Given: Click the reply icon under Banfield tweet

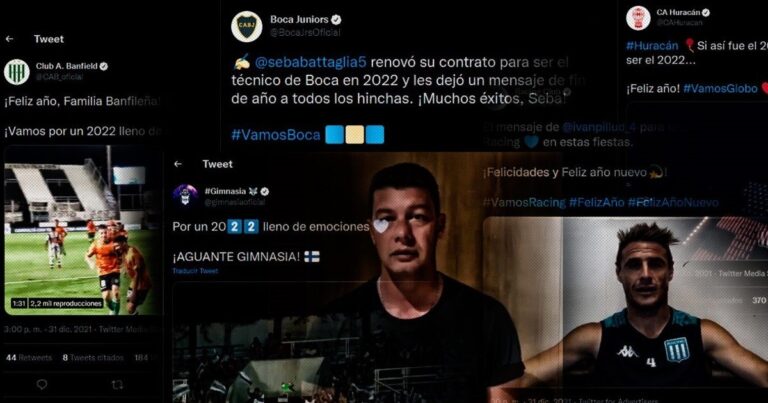Looking at the screenshot, I should 42,384.
